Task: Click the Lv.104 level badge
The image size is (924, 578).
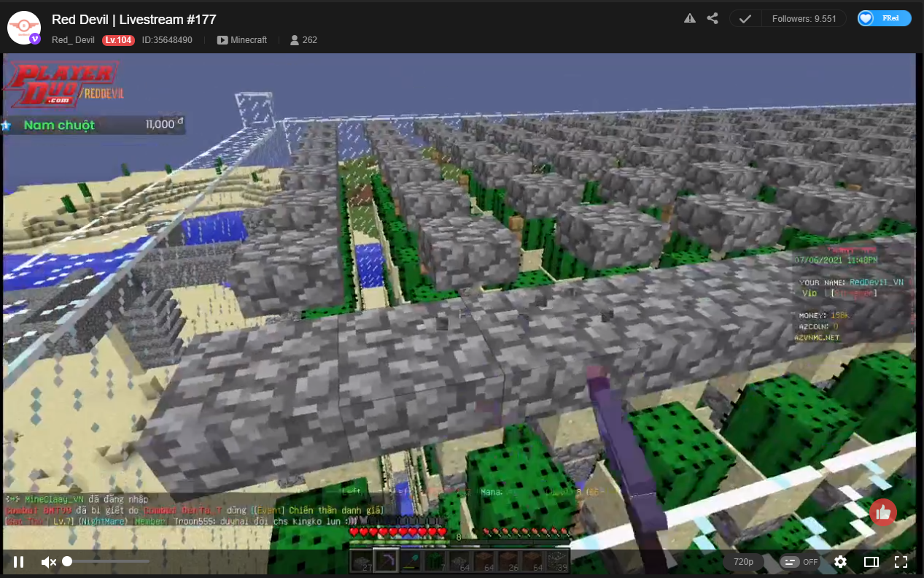Action: click(x=118, y=40)
